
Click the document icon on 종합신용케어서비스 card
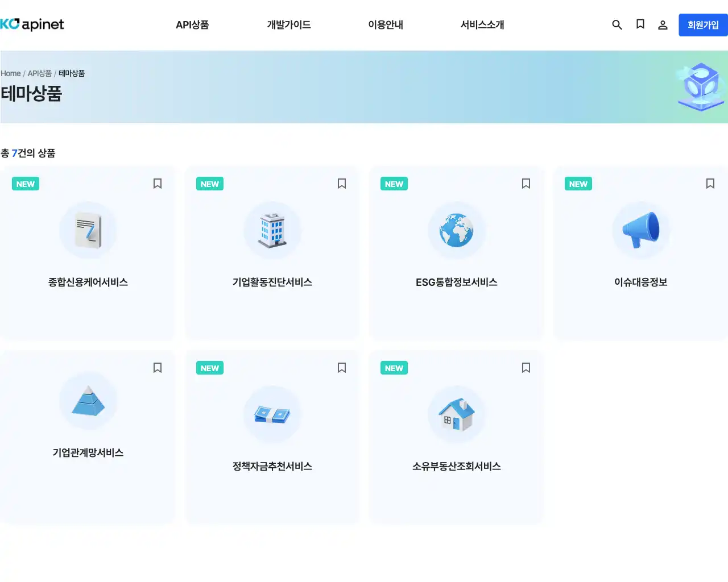point(88,230)
